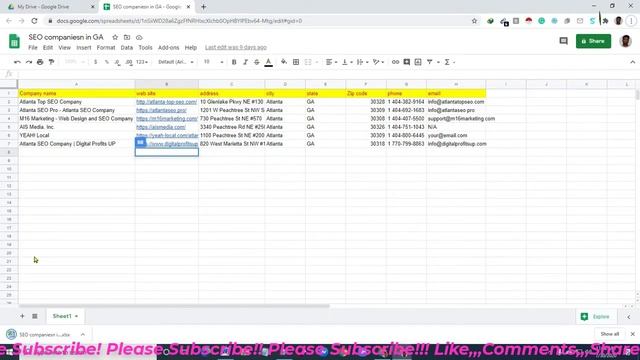Open the aismedia.com link
Viewport: 640px width, 360px height.
[x=161, y=127]
